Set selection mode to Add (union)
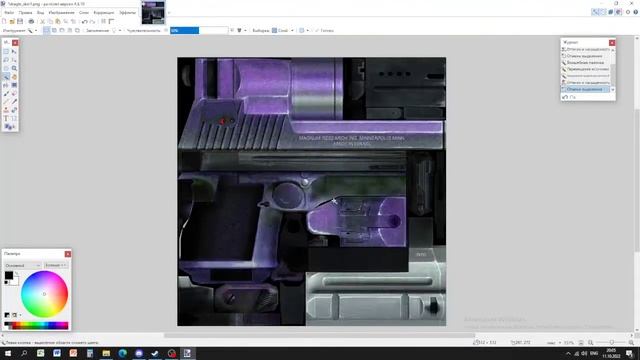Viewport: 640px width, 360px height. 54,30
